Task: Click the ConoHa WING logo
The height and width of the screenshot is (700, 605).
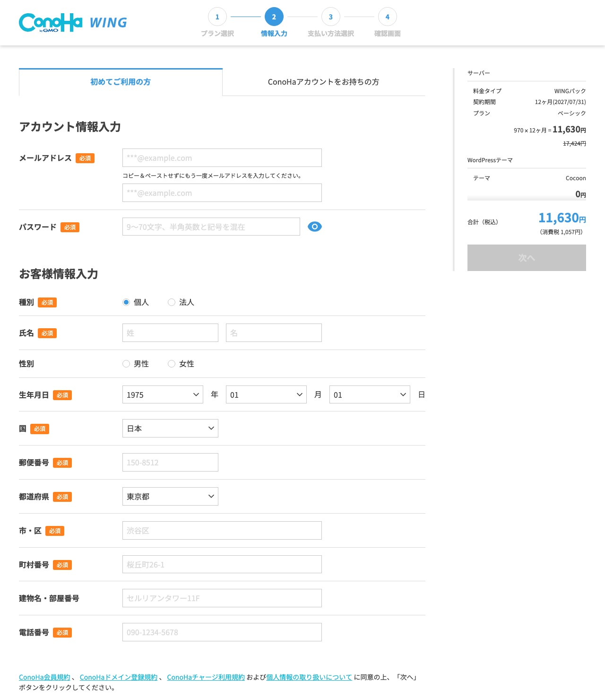Action: 73,23
